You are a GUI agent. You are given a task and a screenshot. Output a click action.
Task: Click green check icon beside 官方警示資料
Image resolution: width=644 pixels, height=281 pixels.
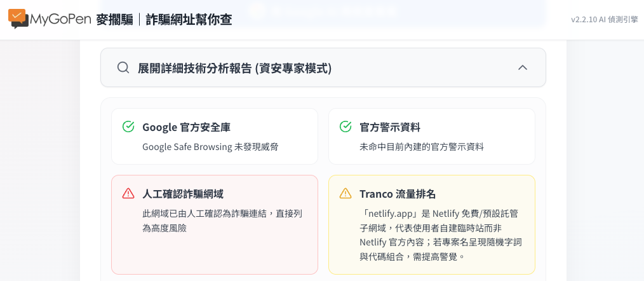(x=345, y=127)
